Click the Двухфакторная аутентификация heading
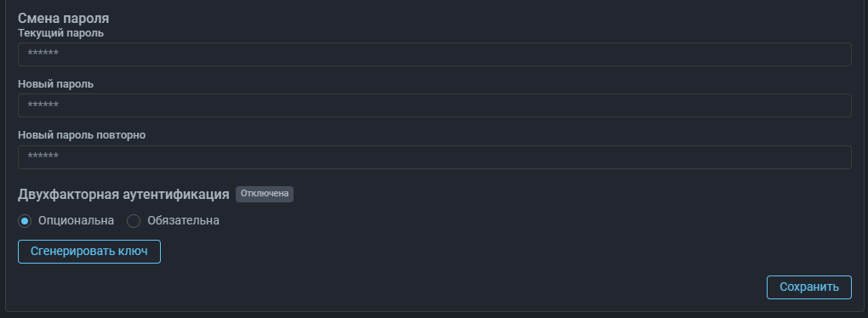Image resolution: width=868 pixels, height=318 pixels. click(x=123, y=195)
